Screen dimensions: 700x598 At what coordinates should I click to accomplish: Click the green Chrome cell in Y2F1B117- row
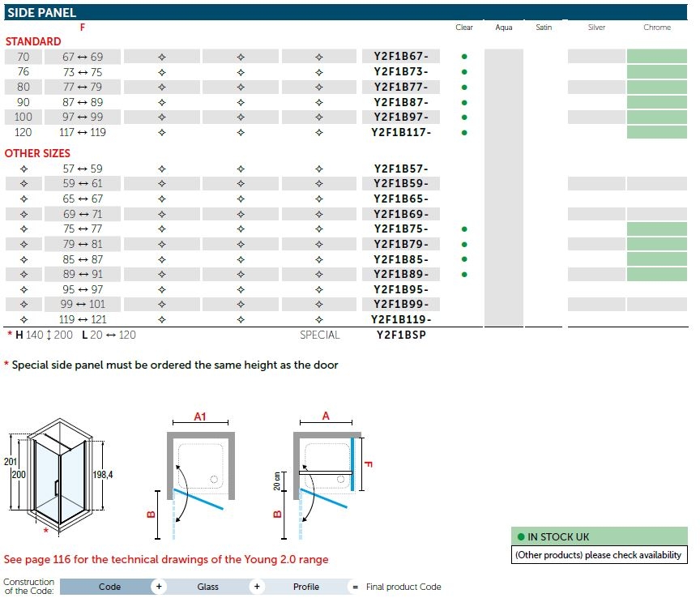pyautogui.click(x=656, y=132)
